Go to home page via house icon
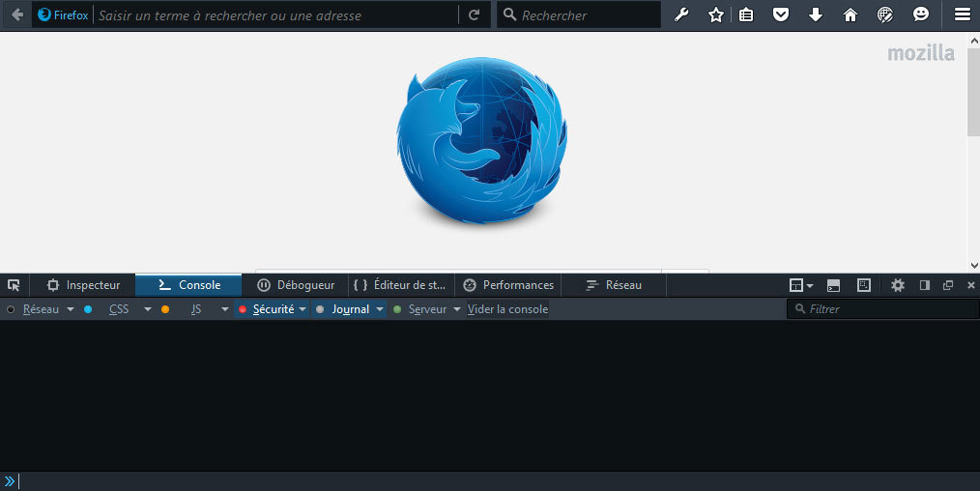Screen dimensions: 980x491 click(x=850, y=15)
